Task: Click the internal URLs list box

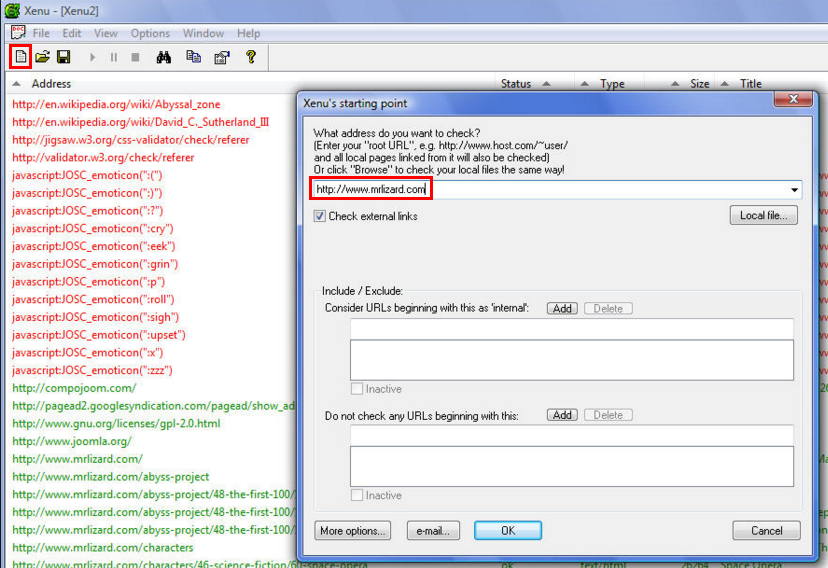Action: coord(571,360)
